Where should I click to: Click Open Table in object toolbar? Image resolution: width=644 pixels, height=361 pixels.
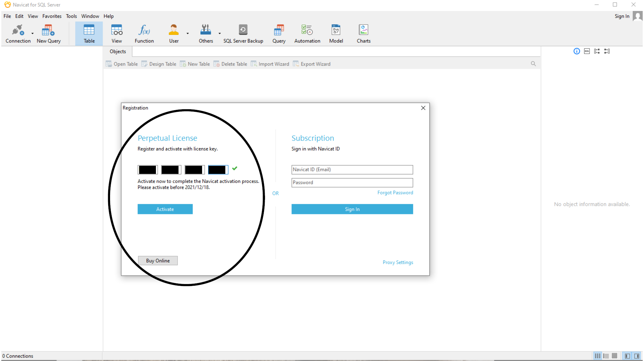[122, 64]
